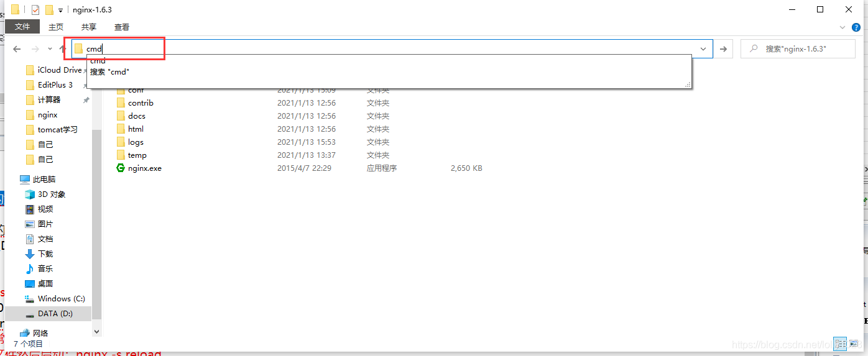Expand the address bar history dropdown

(x=704, y=49)
